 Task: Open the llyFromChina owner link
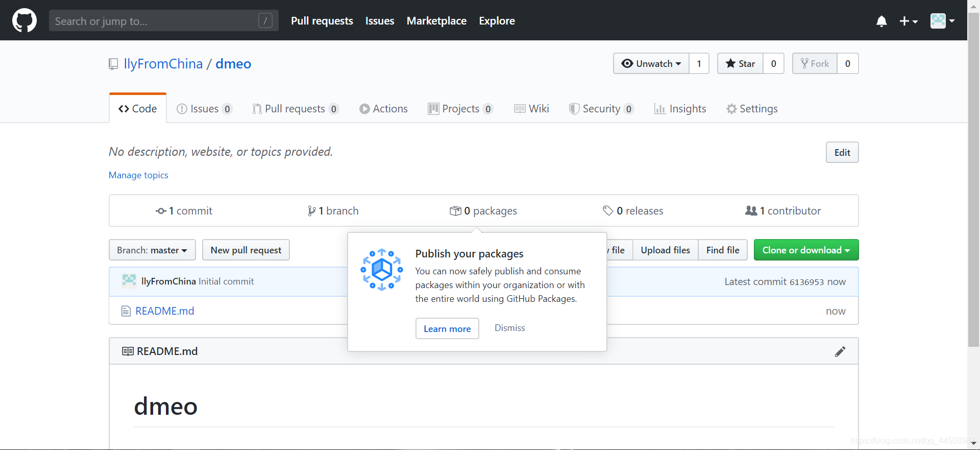[163, 64]
